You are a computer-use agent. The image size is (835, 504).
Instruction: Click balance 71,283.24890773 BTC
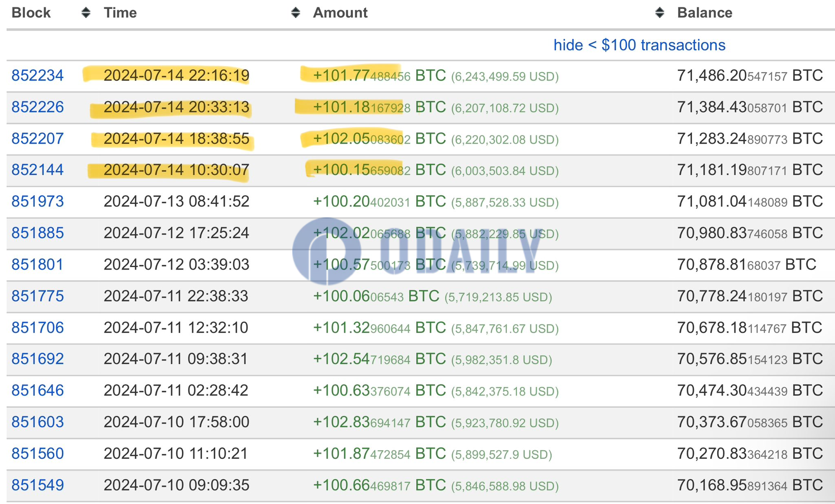750,139
